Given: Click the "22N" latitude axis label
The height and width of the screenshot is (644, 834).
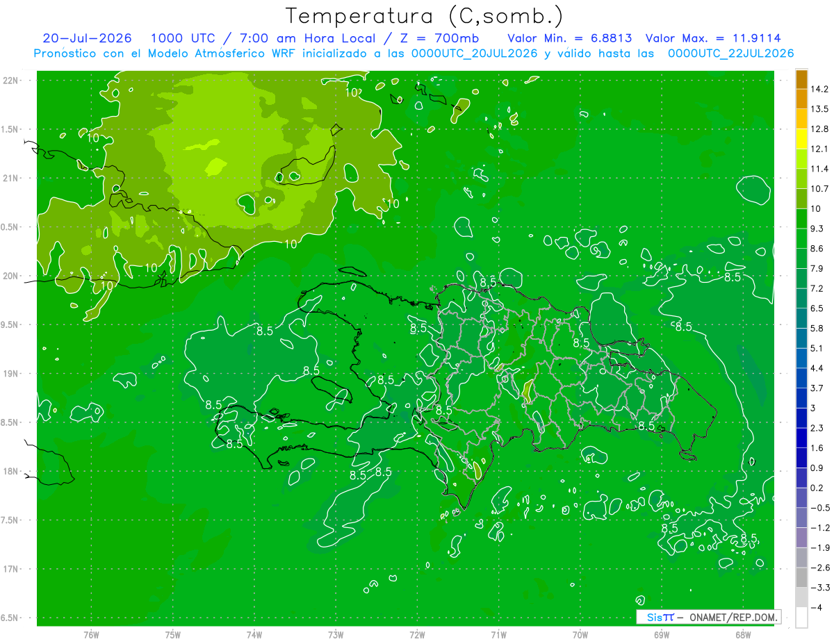Looking at the screenshot, I should [x=10, y=81].
